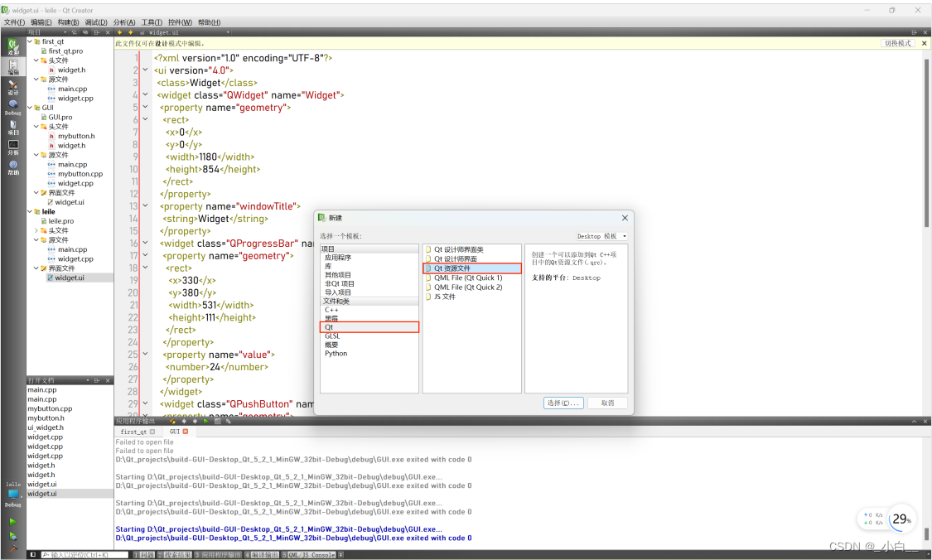Build project with the hammer icon
The image size is (932, 560).
12,548
